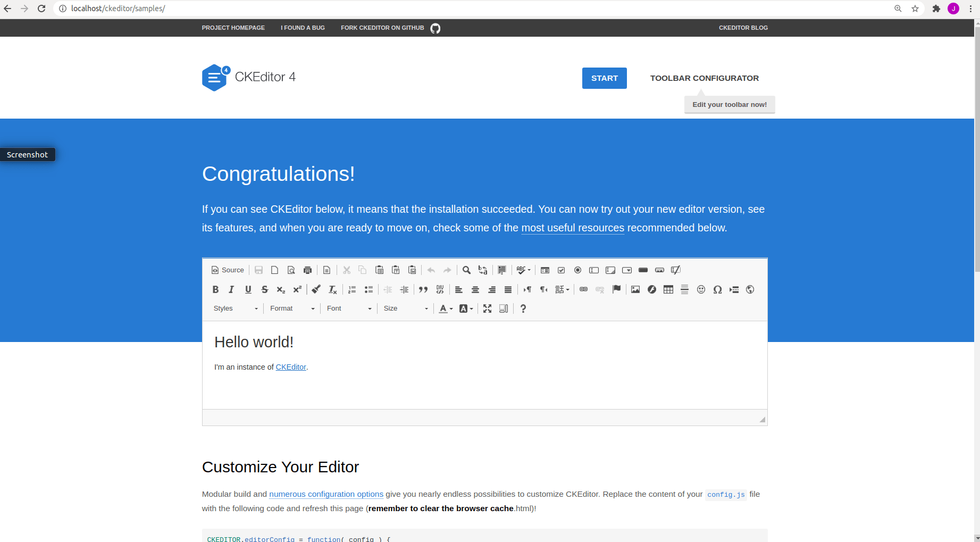Open the Templates icon
The height and width of the screenshot is (542, 980).
327,270
